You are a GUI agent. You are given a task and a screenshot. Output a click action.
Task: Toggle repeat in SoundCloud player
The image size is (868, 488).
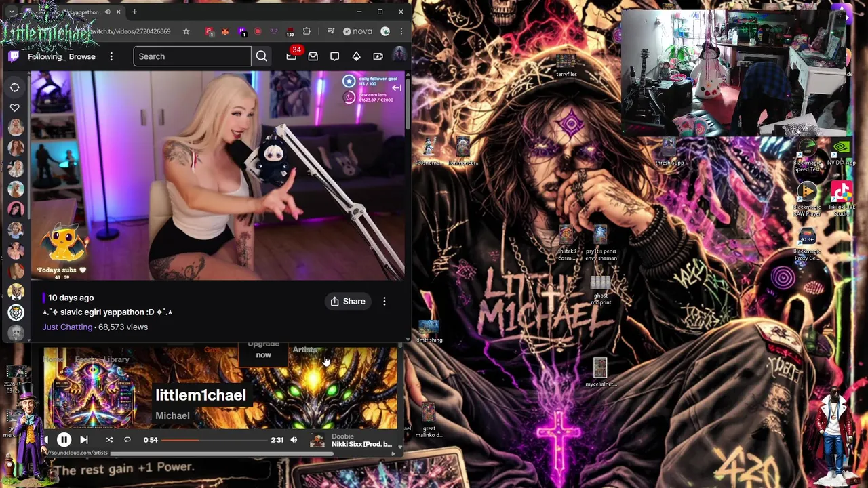click(127, 439)
